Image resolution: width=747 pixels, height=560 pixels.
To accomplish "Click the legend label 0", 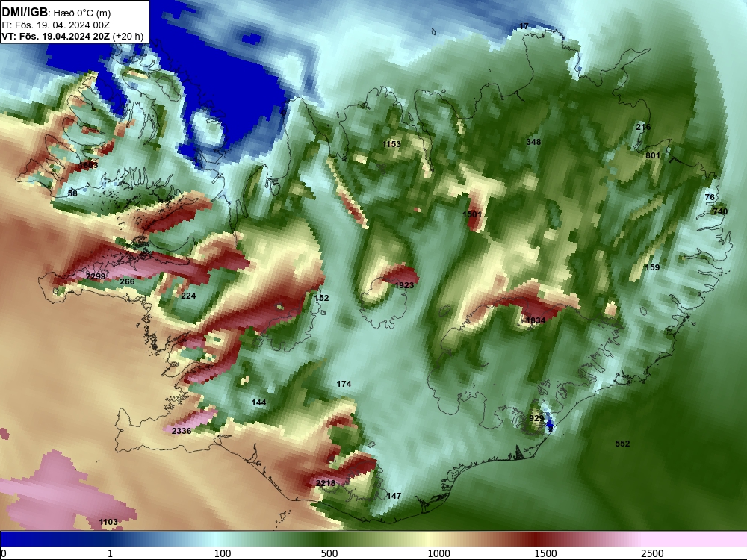I will coord(4,553).
